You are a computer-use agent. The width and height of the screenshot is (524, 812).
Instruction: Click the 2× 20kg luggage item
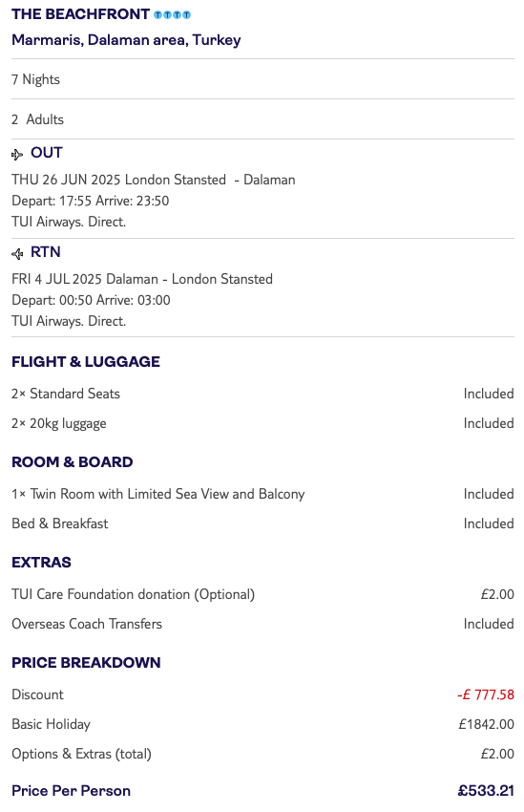[x=59, y=423]
